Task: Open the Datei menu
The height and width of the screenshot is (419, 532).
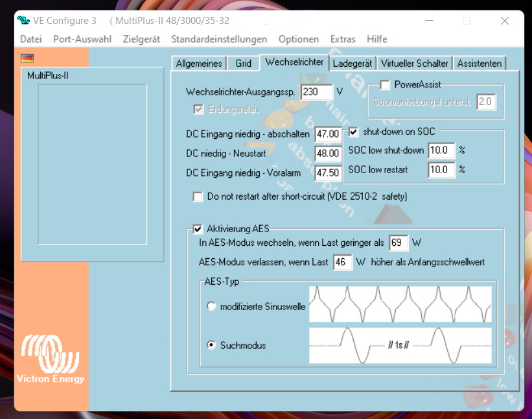Action: pyautogui.click(x=31, y=39)
